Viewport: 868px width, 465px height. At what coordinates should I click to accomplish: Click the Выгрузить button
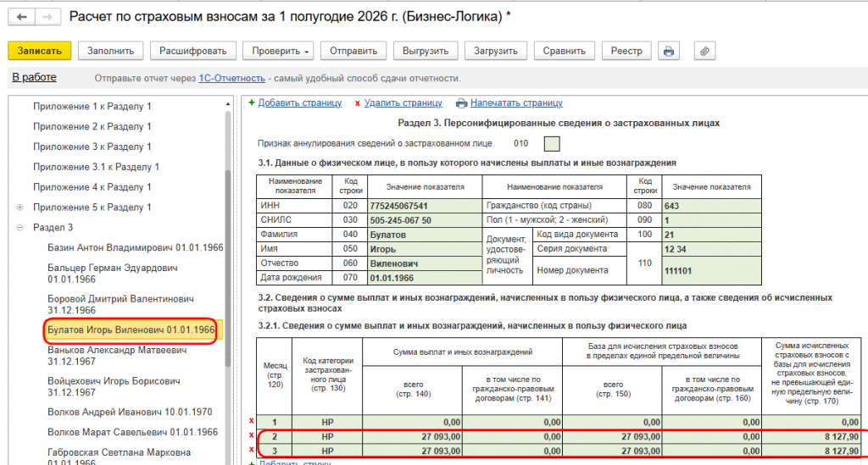click(426, 51)
